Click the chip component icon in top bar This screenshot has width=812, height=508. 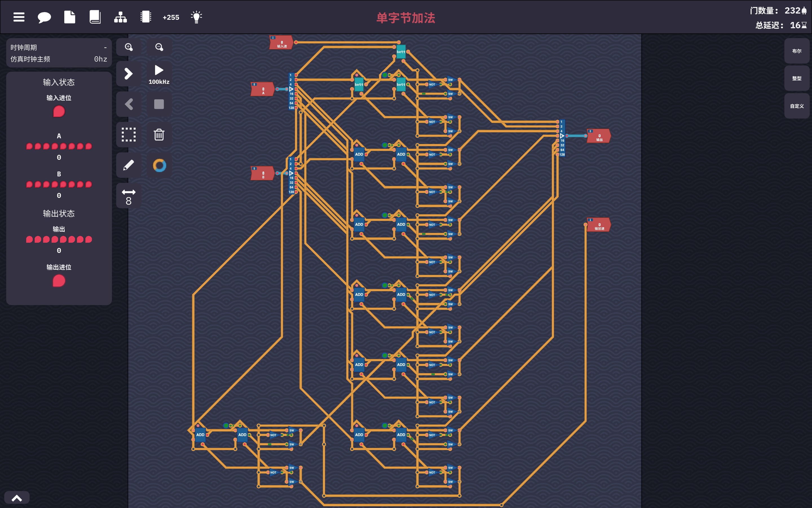(146, 17)
